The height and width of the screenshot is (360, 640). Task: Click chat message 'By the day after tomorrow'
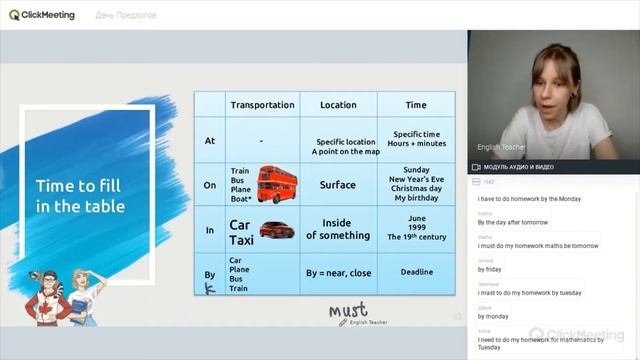click(x=513, y=222)
